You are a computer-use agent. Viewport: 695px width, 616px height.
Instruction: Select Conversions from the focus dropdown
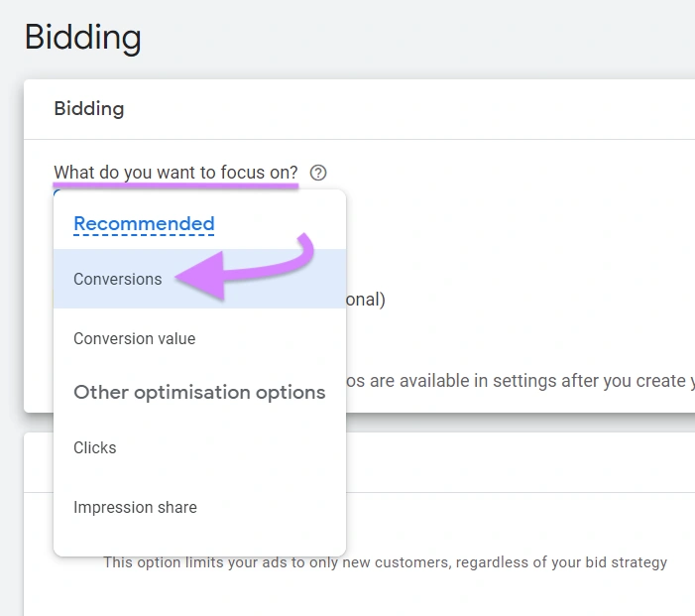click(199, 279)
